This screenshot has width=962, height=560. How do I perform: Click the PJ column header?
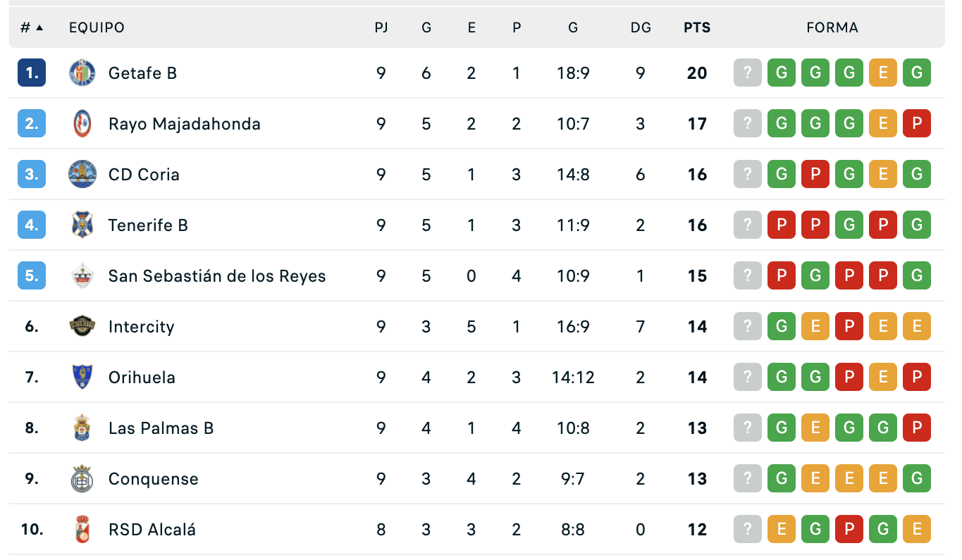381,28
